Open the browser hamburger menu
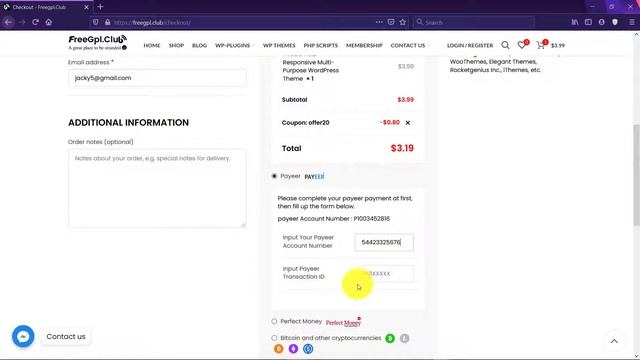The width and height of the screenshot is (640, 360). coord(631,22)
